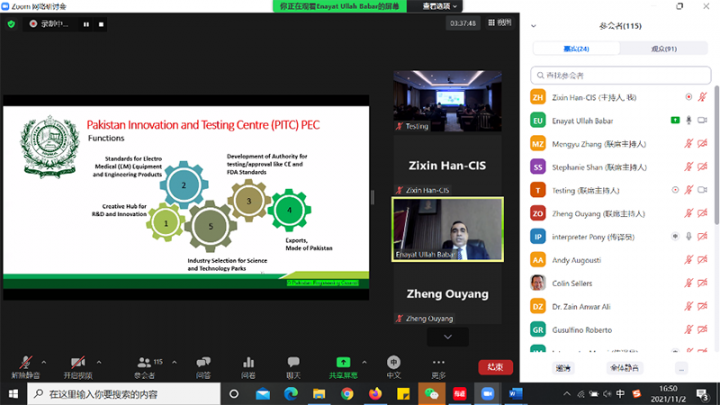Select Zheng Ouyang video tile

click(x=448, y=294)
